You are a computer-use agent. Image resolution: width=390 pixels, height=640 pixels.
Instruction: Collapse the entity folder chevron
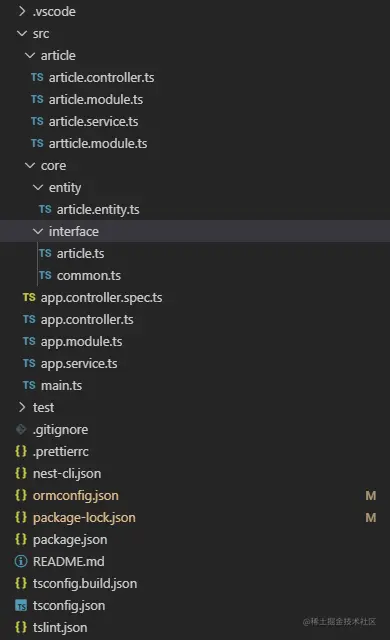coord(38,187)
